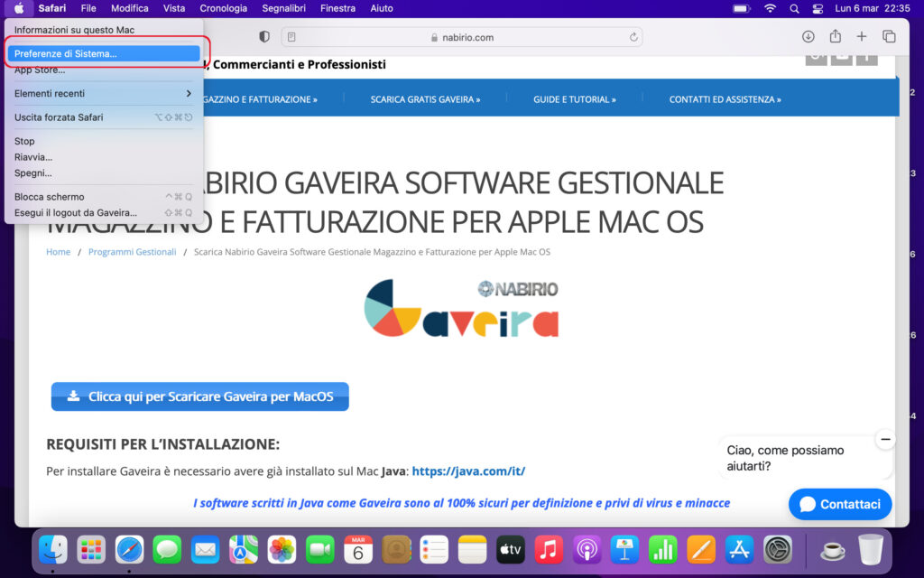The image size is (924, 578).
Task: Open the java.com/it link
Action: point(468,471)
